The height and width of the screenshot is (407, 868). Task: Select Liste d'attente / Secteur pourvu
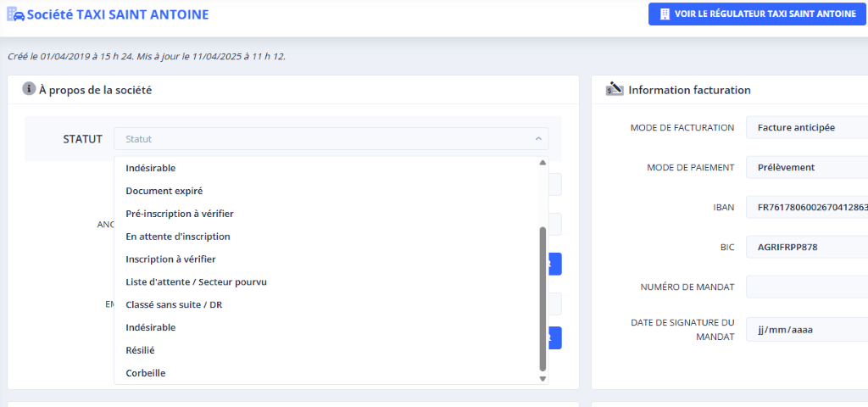point(331,282)
